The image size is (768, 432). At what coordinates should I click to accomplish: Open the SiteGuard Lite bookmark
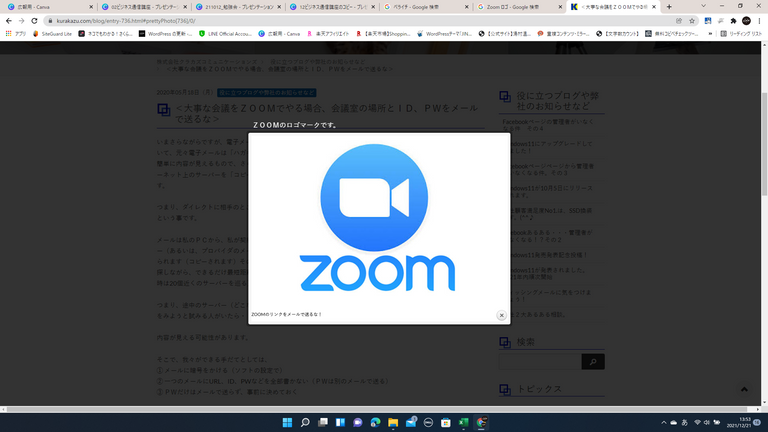(57, 33)
